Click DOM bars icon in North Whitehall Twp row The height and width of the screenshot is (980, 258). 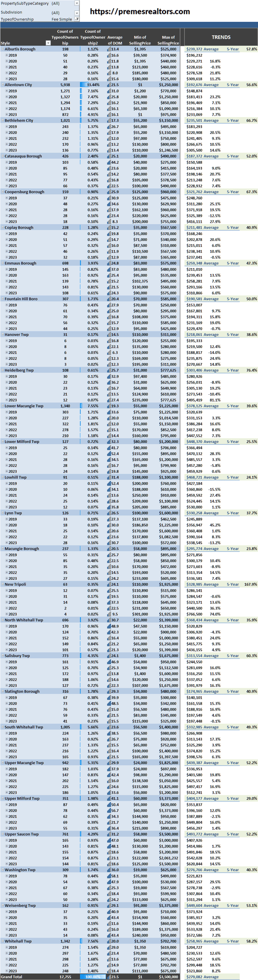coord(109,620)
